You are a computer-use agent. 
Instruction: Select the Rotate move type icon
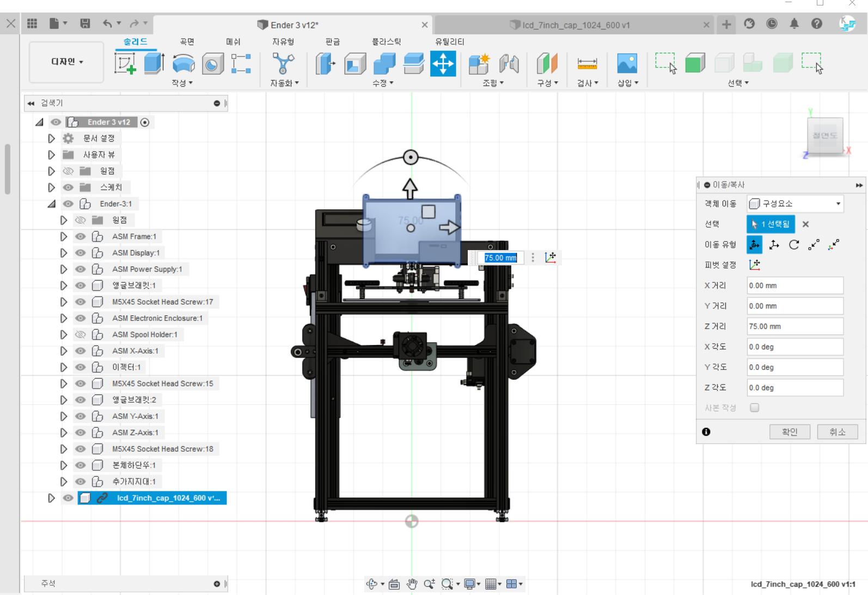tap(794, 245)
